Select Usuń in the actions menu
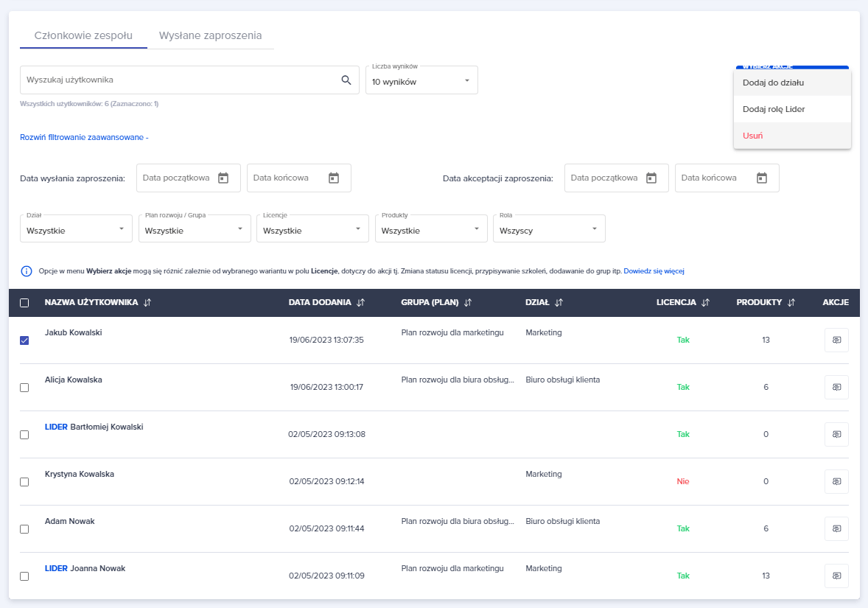The image size is (868, 608). [x=753, y=136]
